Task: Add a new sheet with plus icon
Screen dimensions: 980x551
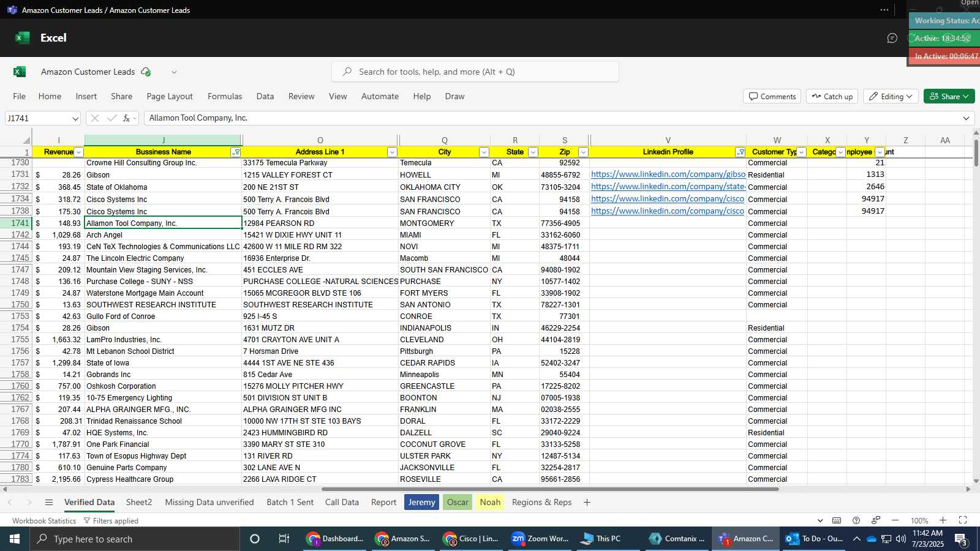Action: pos(587,502)
